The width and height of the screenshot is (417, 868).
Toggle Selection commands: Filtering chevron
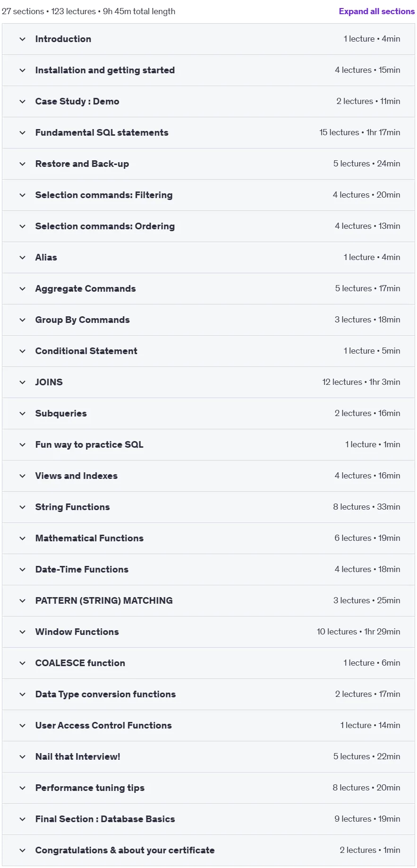coord(22,195)
